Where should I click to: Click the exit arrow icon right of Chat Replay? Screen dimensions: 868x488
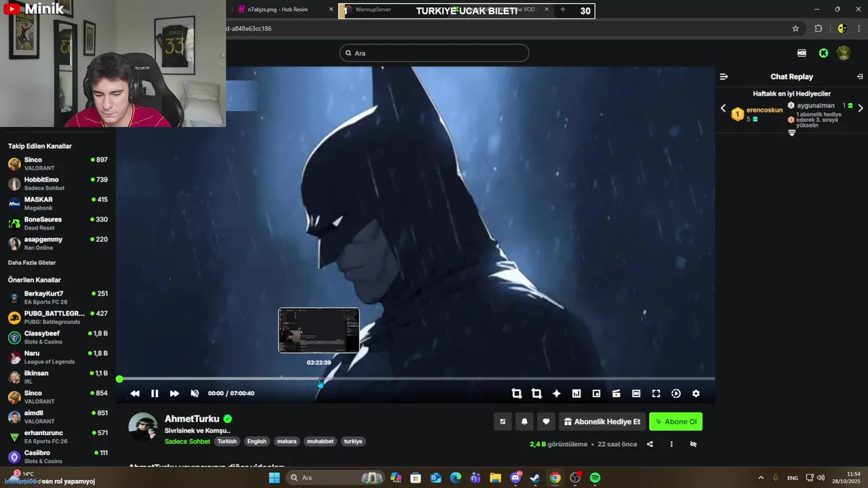[860, 77]
